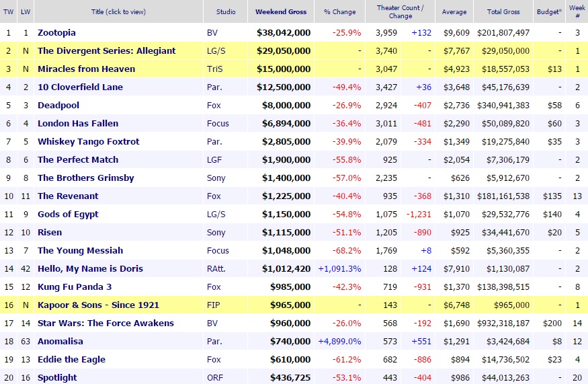
Task: Click total gross $340,941,383
Action: (x=503, y=105)
